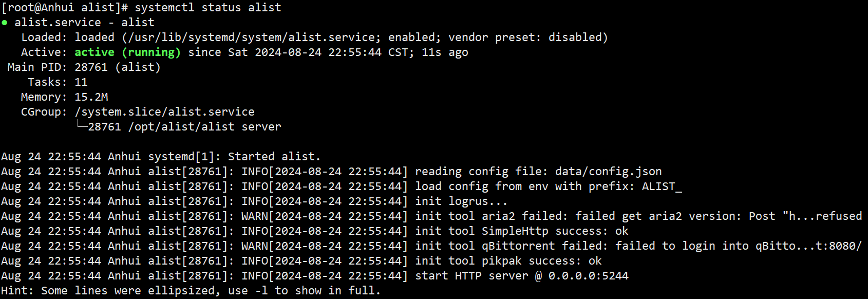This screenshot has height=299, width=868.
Task: Click the CGroup path /system.slice/alist.service
Action: [x=164, y=112]
